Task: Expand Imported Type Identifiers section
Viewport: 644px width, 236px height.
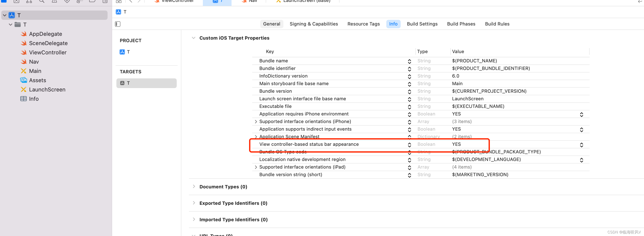Action: click(194, 219)
